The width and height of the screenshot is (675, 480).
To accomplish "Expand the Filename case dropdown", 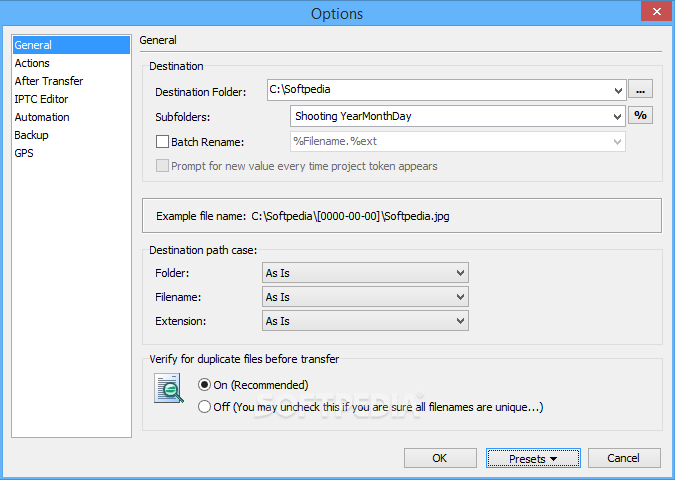I will (x=365, y=297).
